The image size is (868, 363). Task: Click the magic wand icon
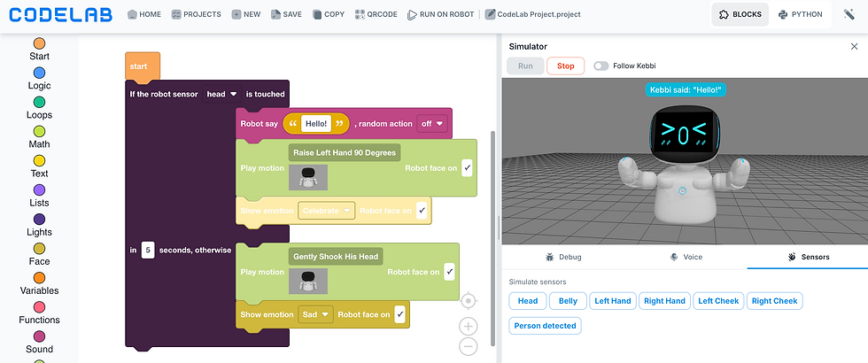click(x=849, y=14)
